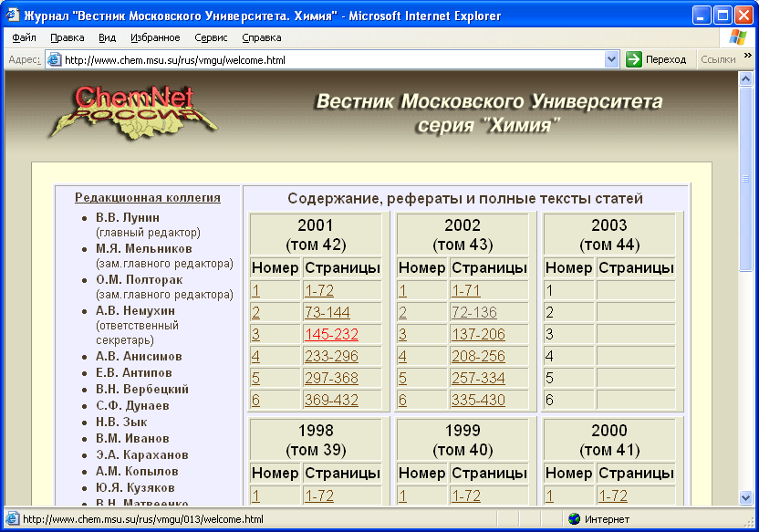The image size is (759, 532).
Task: Open issue 5 of 2002 (том 43)
Action: [x=402, y=378]
